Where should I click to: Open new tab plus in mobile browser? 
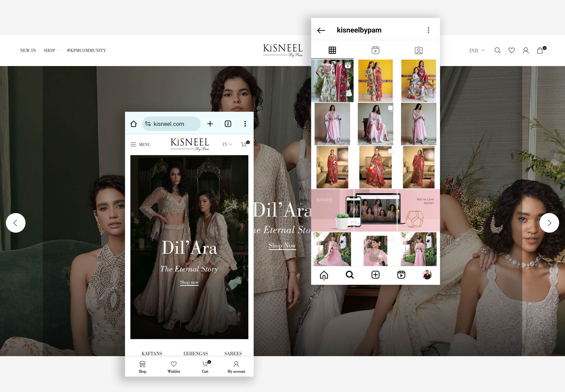[210, 124]
